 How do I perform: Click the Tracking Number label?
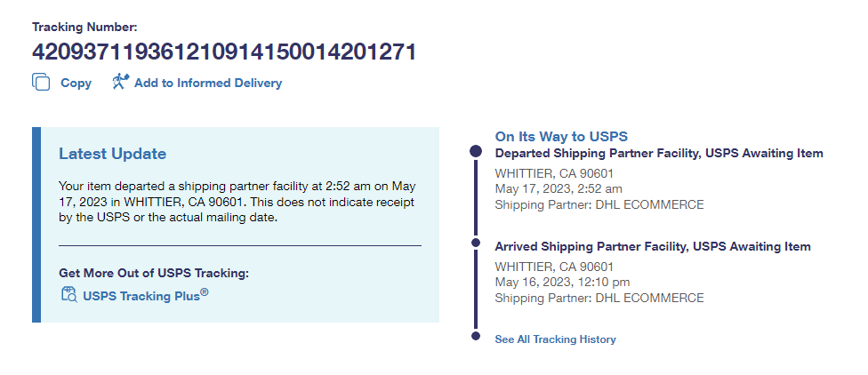[85, 28]
